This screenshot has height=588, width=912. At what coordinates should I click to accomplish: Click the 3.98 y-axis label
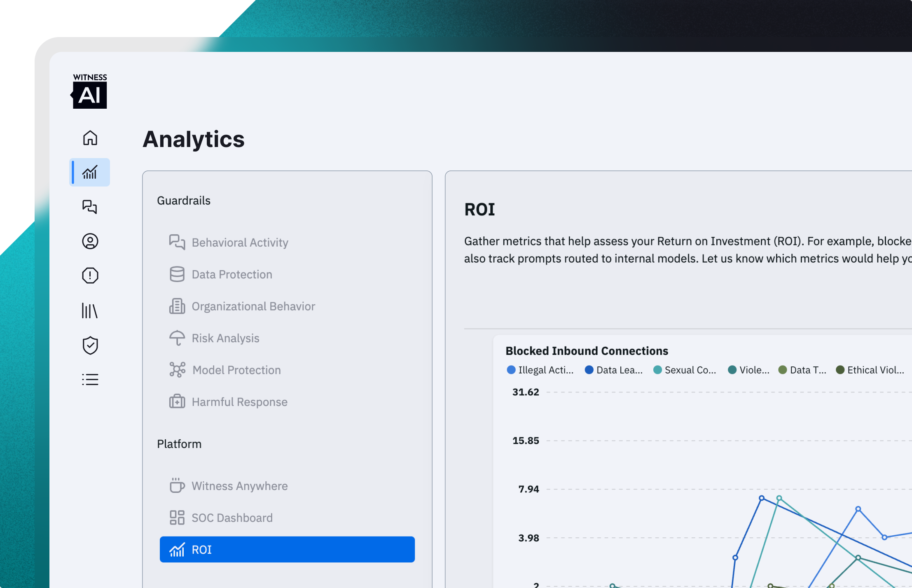[x=528, y=538]
